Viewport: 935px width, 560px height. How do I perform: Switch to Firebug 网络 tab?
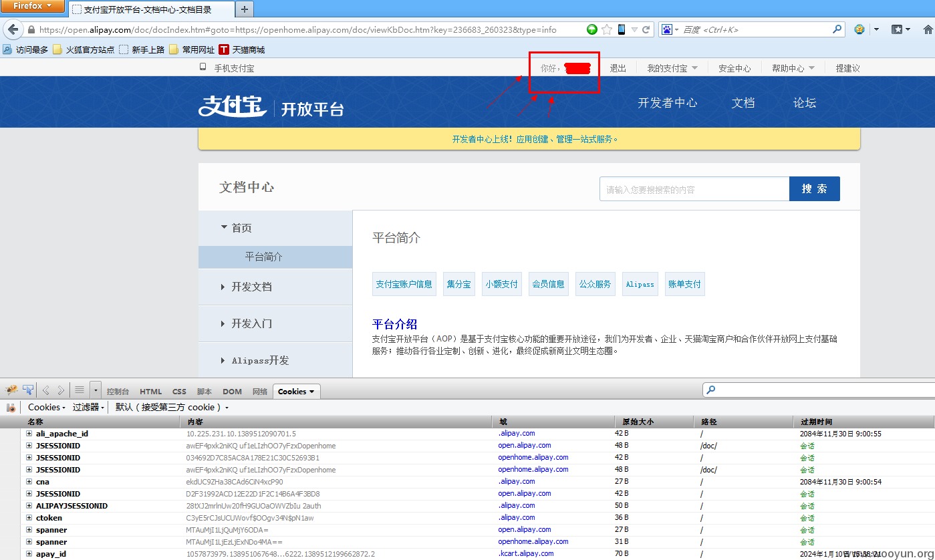tap(260, 392)
